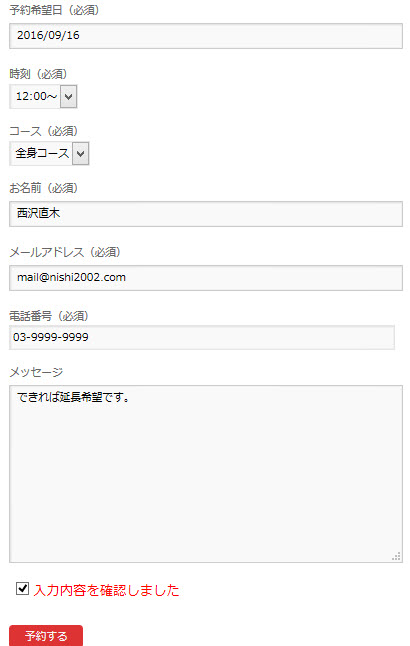Click the resize grip of the メッセージ box

pos(396,557)
